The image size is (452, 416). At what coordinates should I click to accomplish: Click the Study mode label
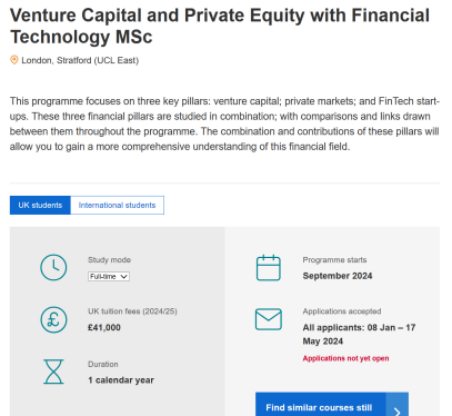click(x=109, y=260)
